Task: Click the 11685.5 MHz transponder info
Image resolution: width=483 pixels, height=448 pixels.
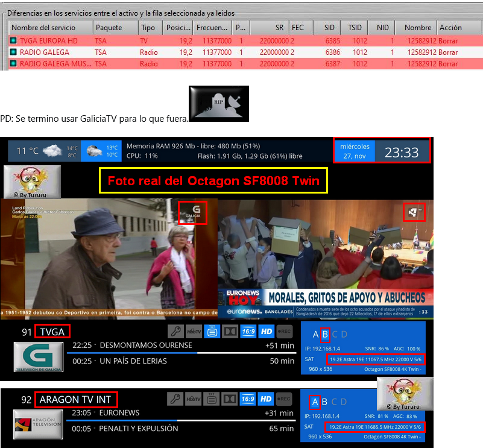Action: click(x=375, y=427)
